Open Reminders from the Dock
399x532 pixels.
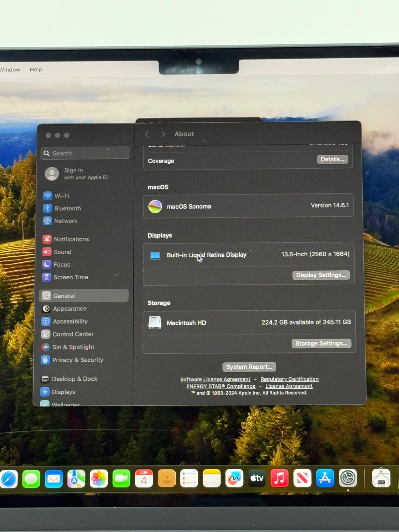point(189,478)
